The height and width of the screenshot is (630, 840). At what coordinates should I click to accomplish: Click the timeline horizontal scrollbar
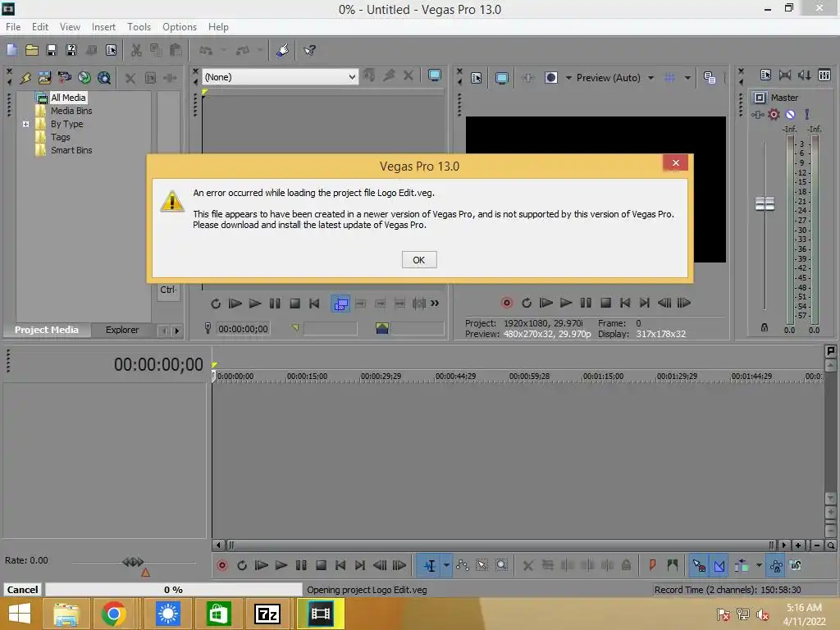pos(500,546)
